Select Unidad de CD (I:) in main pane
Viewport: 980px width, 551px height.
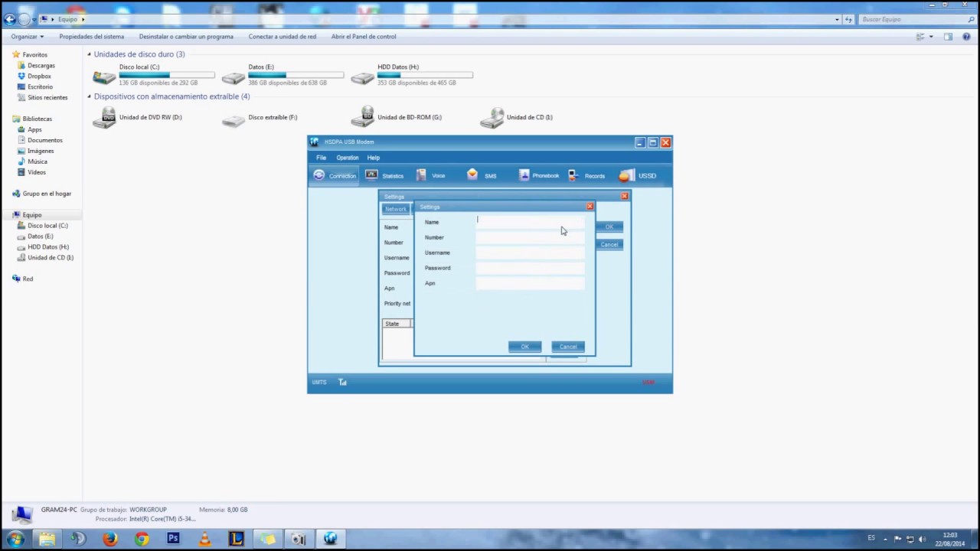[x=492, y=117]
